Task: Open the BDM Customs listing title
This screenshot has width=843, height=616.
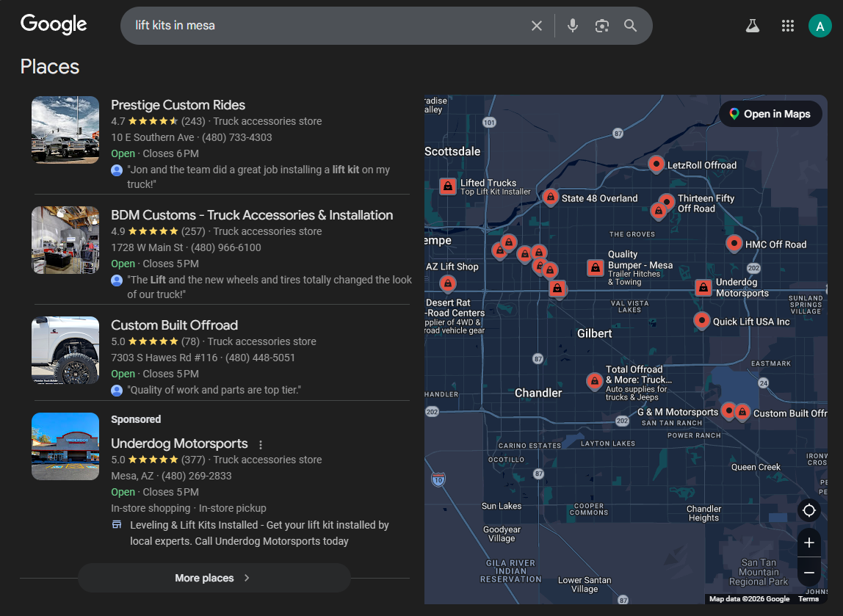Action: tap(252, 215)
